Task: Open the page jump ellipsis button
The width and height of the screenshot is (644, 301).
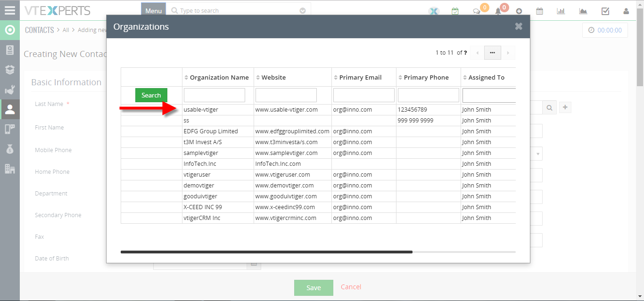Action: [x=492, y=53]
